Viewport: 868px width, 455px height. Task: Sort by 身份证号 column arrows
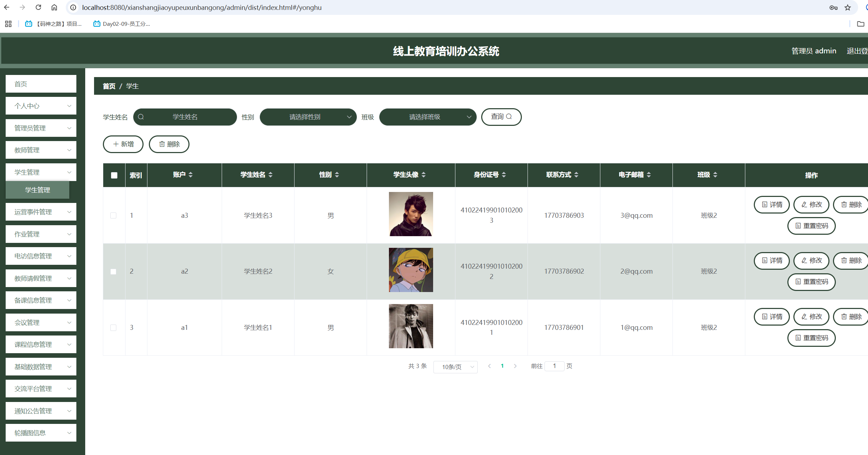pos(504,175)
